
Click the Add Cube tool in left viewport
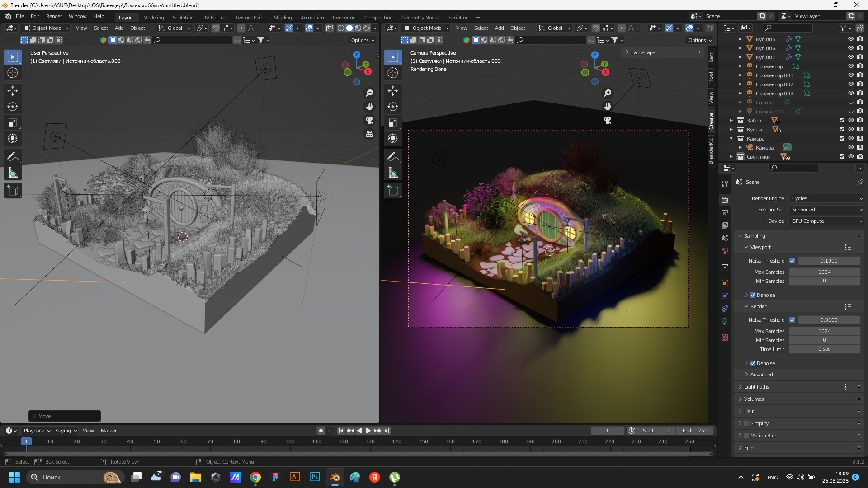point(13,191)
